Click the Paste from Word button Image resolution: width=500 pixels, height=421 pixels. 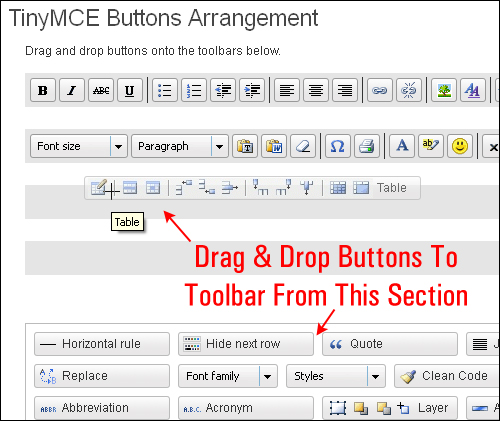274,146
